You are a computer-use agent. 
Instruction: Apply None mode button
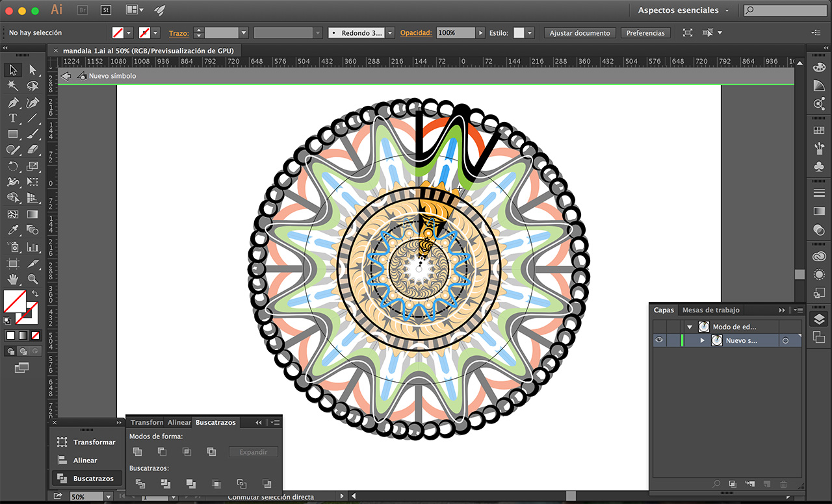(x=35, y=336)
